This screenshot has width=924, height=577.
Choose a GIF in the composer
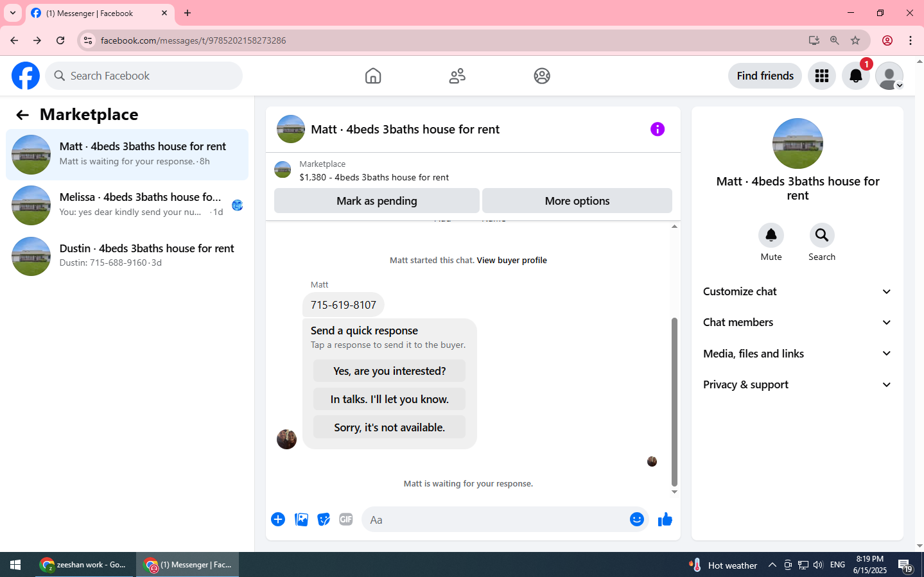pos(346,519)
